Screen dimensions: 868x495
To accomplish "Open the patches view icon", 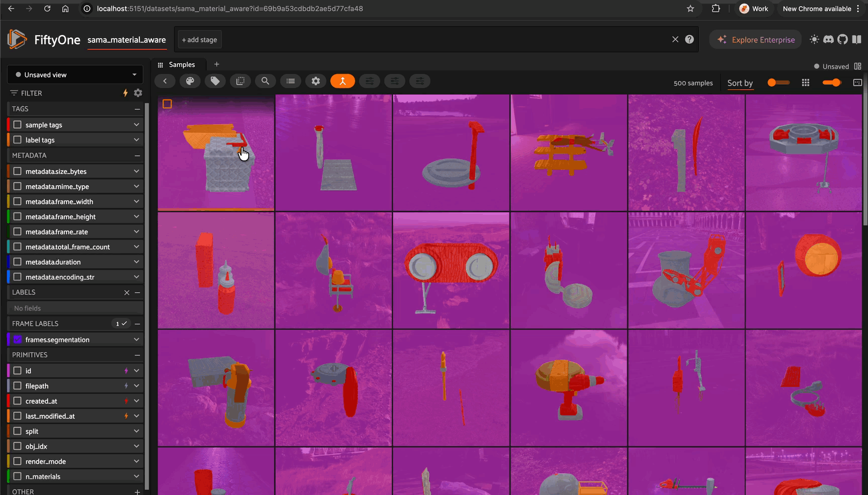I will 240,81.
